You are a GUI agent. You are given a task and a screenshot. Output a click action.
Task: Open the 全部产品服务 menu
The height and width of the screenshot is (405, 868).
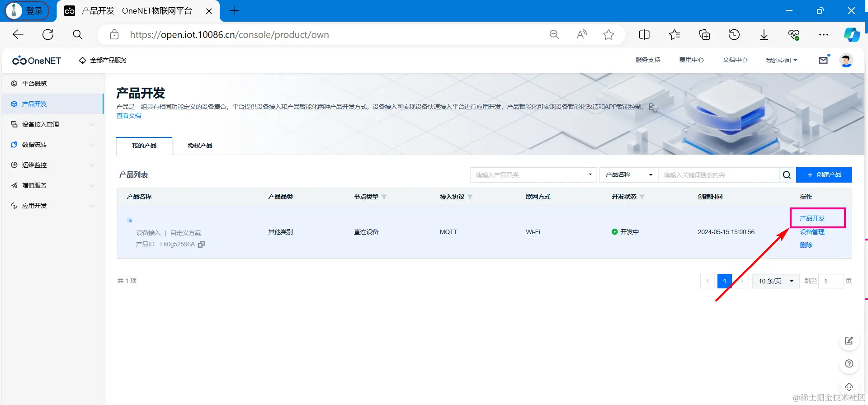(103, 60)
